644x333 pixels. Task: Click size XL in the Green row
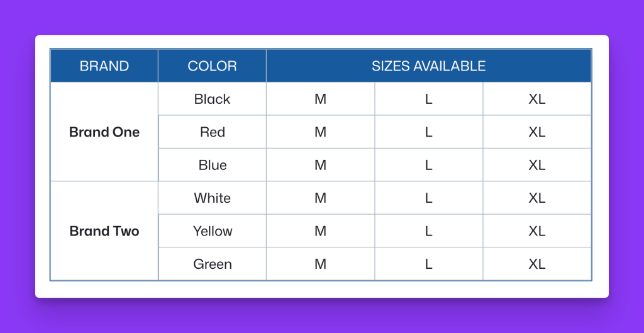537,264
